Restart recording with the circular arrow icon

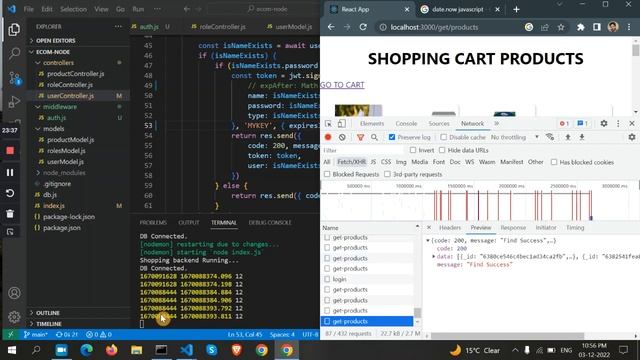10,193
